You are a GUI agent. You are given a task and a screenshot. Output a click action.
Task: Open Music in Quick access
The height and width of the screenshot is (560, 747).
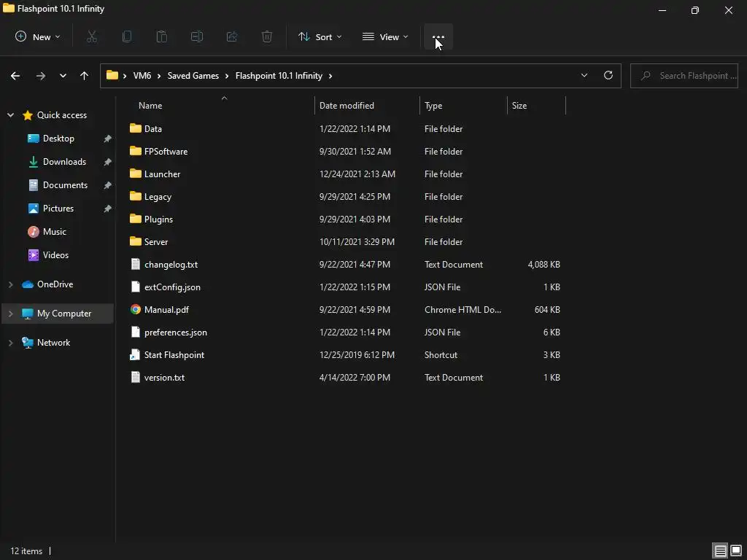tap(54, 232)
